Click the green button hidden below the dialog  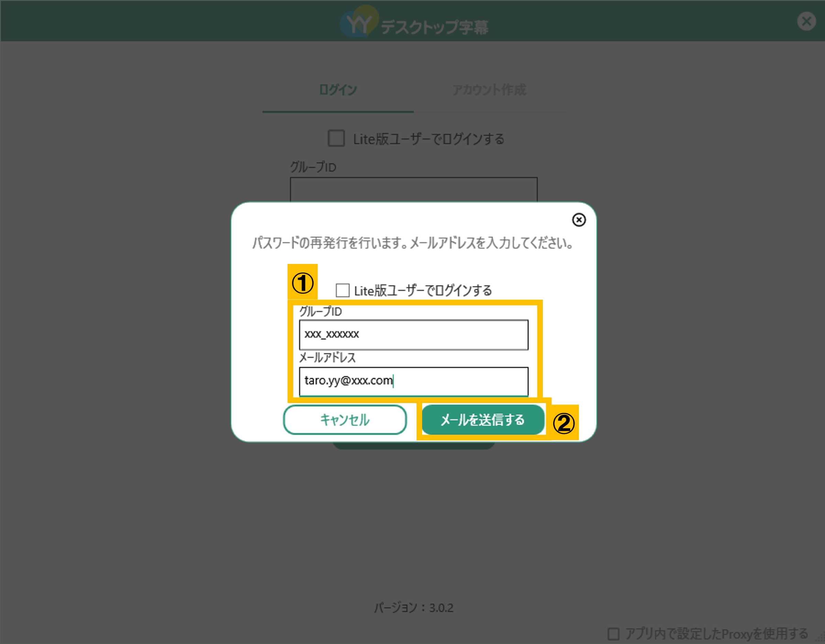point(414,446)
